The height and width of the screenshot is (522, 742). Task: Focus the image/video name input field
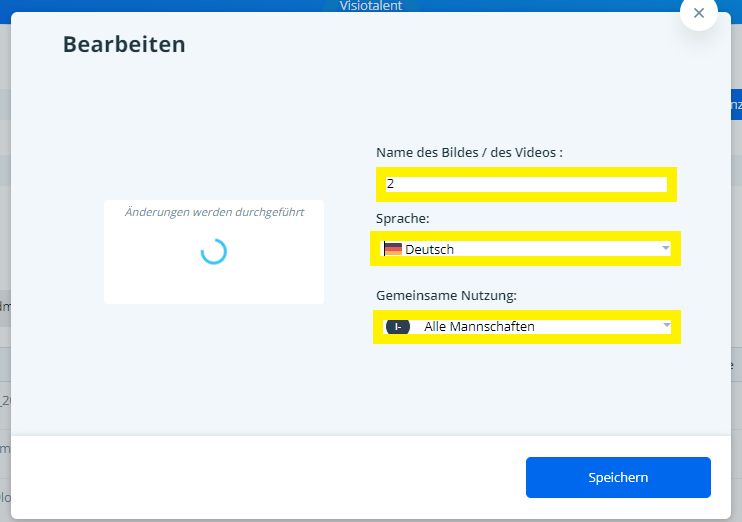tap(525, 184)
